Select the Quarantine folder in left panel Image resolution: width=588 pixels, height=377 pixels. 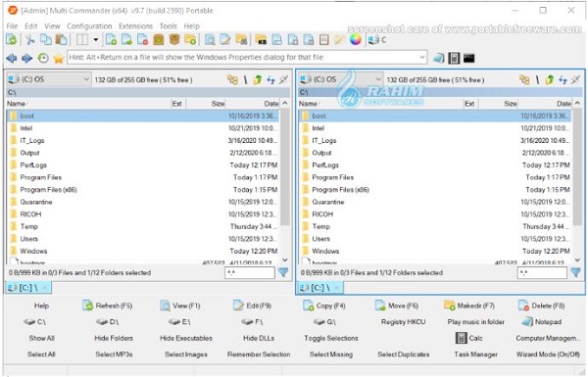(142, 202)
